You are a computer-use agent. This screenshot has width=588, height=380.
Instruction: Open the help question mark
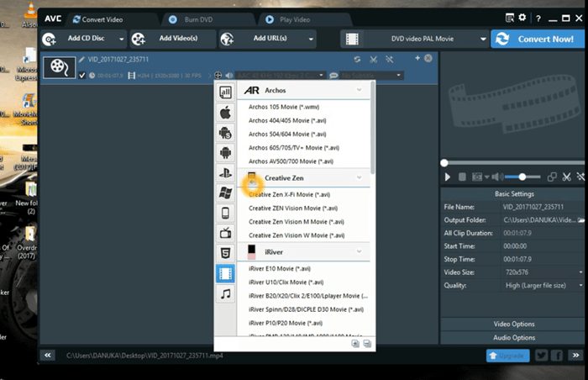pos(538,18)
